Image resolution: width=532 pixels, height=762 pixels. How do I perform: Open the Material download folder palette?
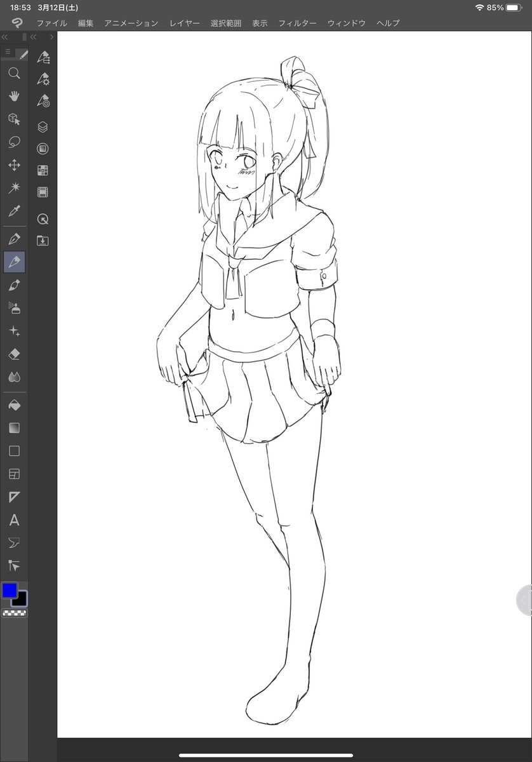(43, 241)
